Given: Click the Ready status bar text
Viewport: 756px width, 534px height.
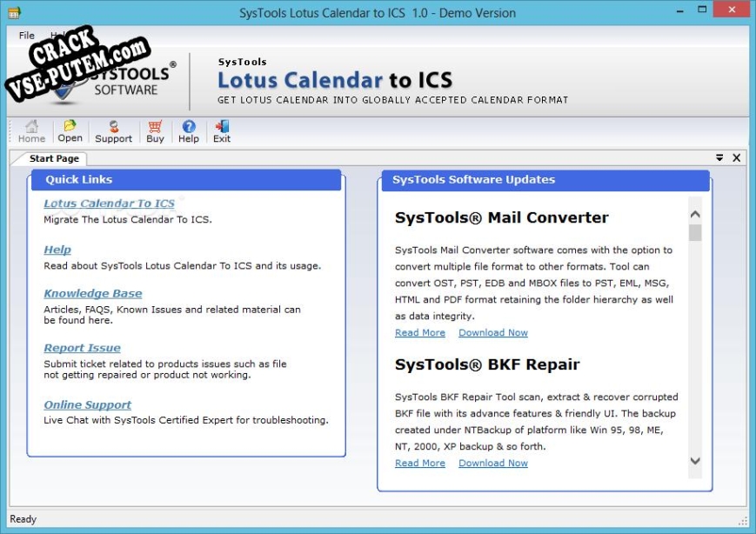Looking at the screenshot, I should [x=23, y=519].
